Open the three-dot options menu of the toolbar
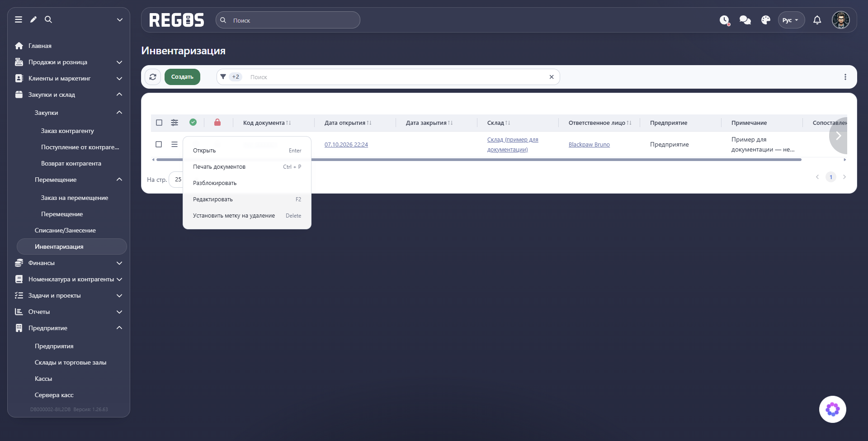 coord(845,77)
